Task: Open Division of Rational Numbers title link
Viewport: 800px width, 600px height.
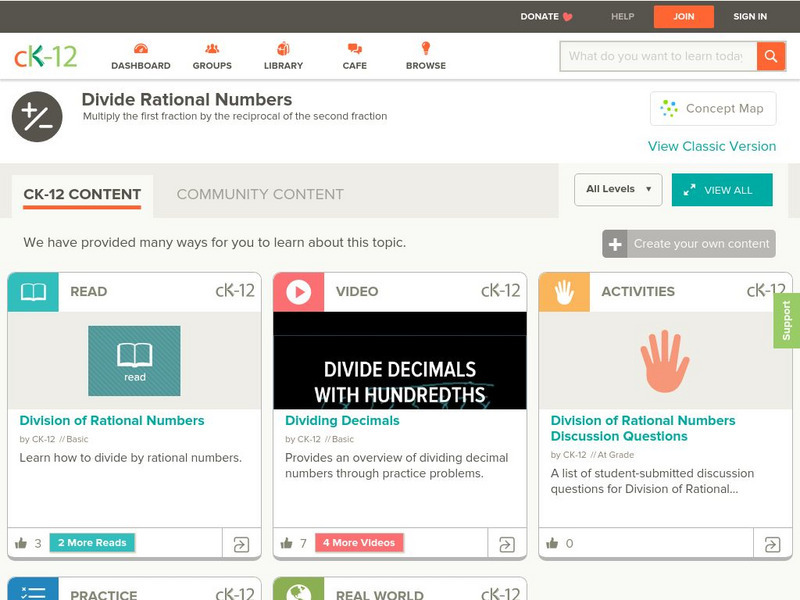Action: click(112, 420)
